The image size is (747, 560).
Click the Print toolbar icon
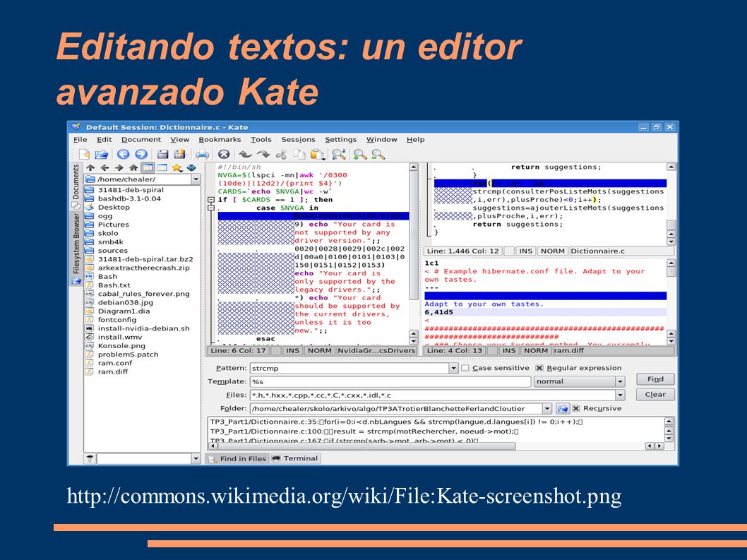pos(202,155)
